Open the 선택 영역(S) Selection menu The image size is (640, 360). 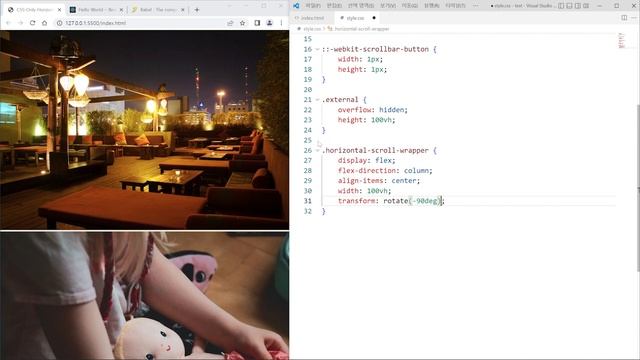pyautogui.click(x=361, y=6)
